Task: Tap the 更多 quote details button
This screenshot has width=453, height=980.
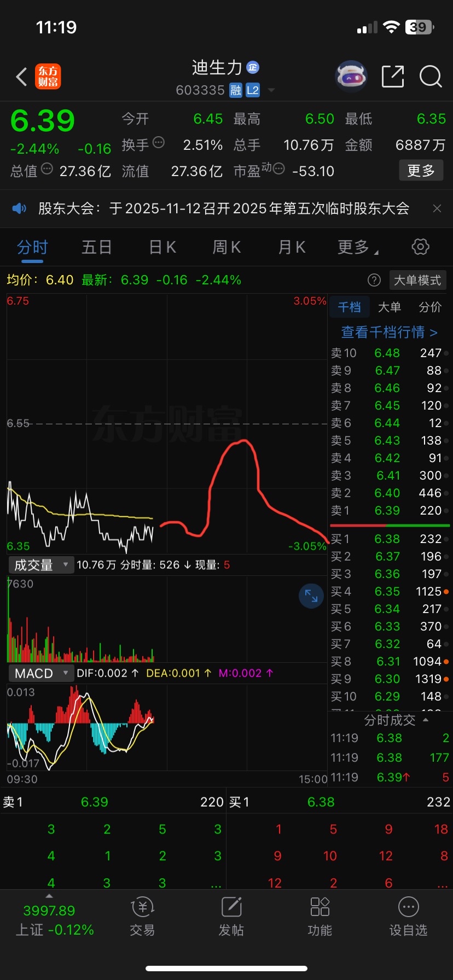Action: (421, 171)
